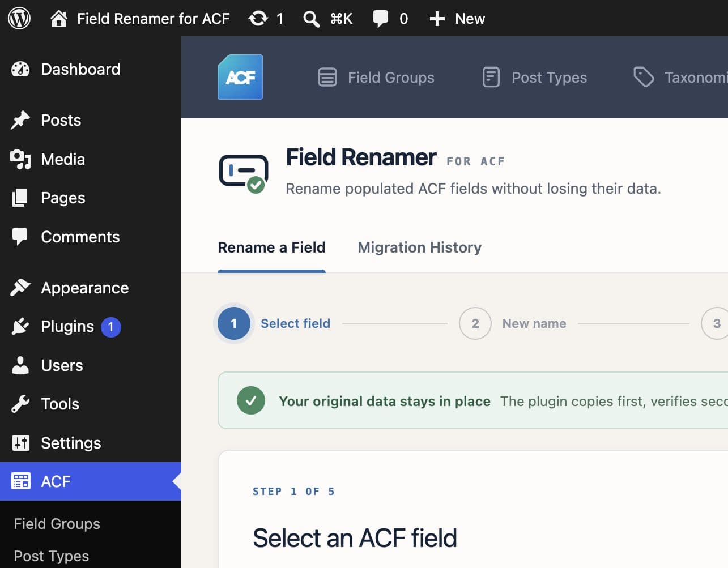This screenshot has width=728, height=568.
Task: Click the Taxonomies tag icon in header
Action: tap(644, 77)
